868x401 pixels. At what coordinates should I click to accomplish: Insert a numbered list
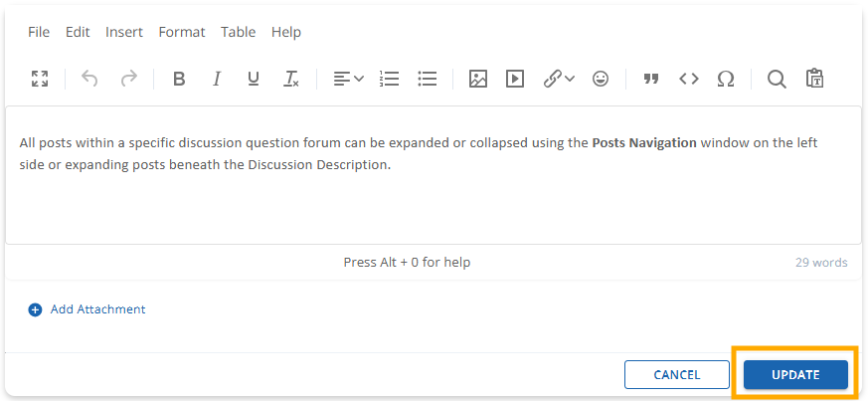coord(389,79)
